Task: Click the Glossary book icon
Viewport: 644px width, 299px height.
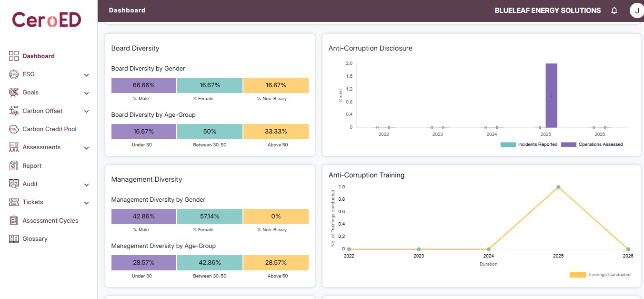Action: [x=14, y=239]
